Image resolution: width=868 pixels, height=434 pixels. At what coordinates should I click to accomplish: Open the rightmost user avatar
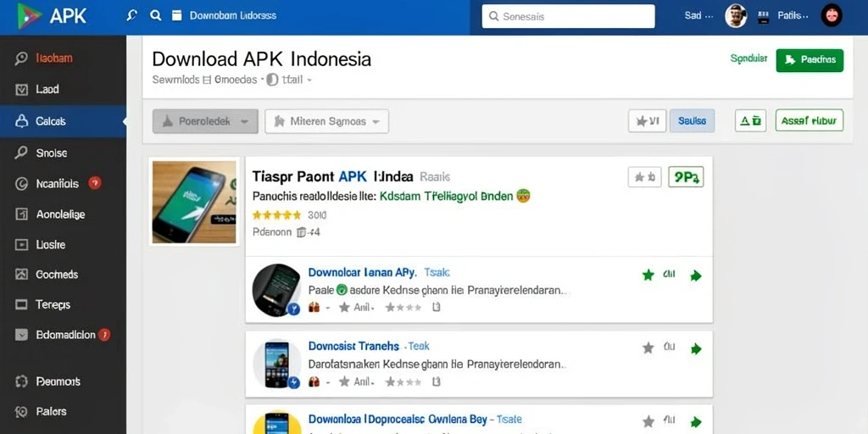point(832,15)
